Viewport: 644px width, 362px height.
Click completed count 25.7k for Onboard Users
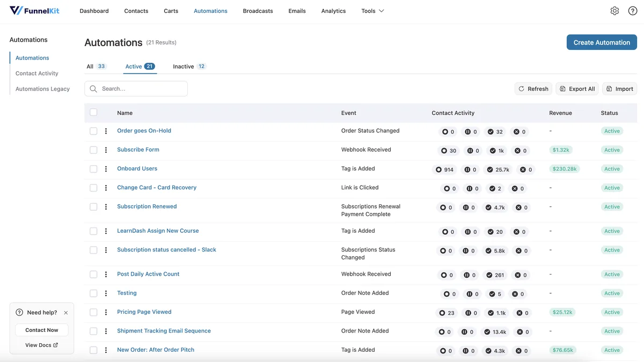pyautogui.click(x=497, y=169)
